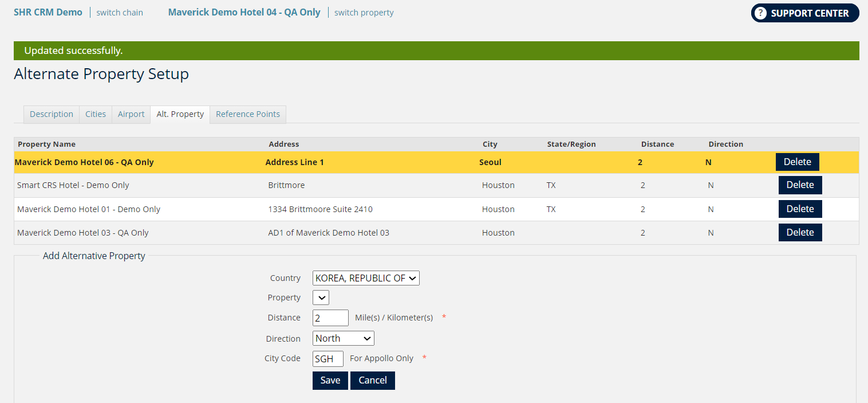Click the Direction column header
The height and width of the screenshot is (403, 868).
726,144
